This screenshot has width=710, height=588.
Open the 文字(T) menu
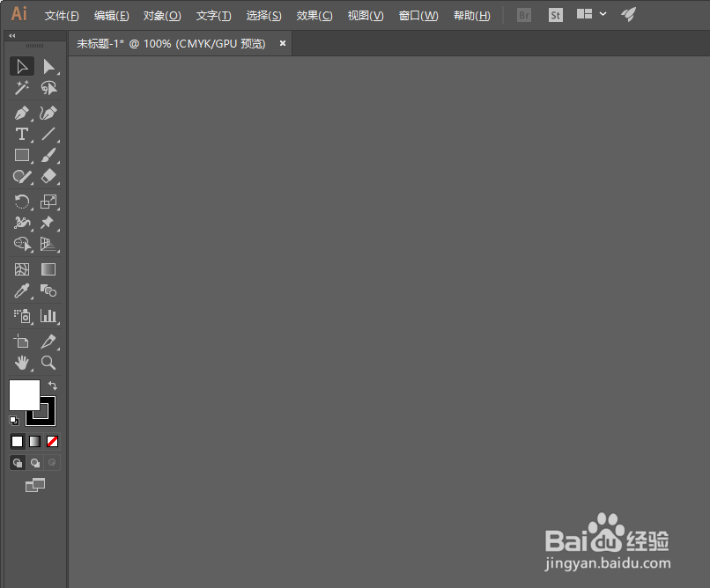[x=213, y=16]
